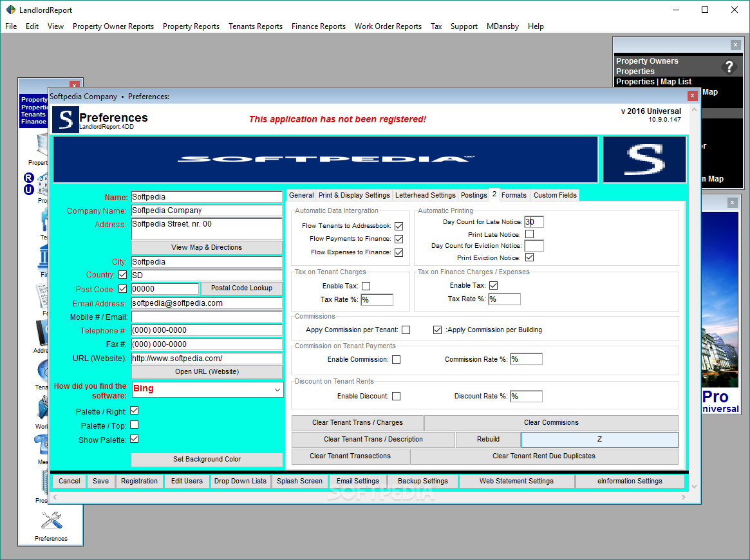Uncheck Flow Payments to Finance
Image resolution: width=750 pixels, height=560 pixels.
tap(399, 239)
